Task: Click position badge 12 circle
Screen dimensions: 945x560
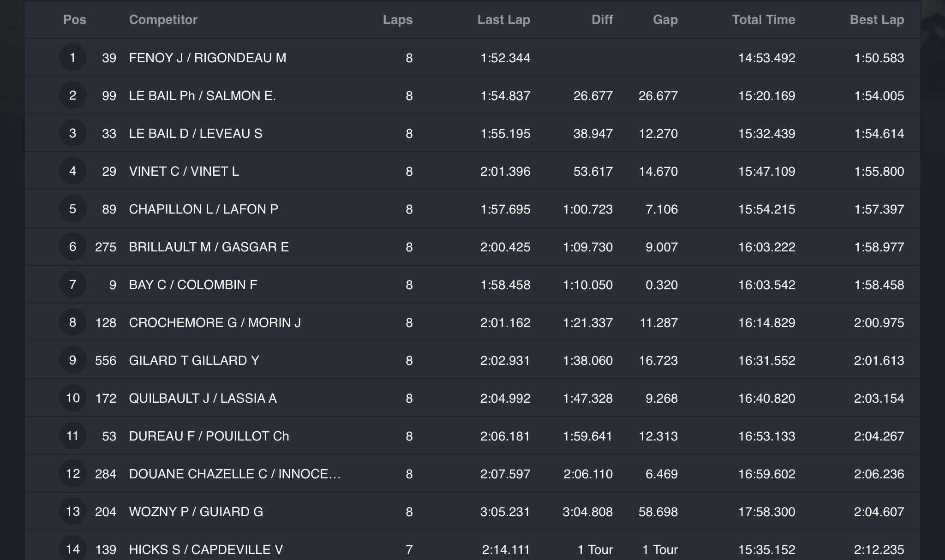Action: point(73,474)
